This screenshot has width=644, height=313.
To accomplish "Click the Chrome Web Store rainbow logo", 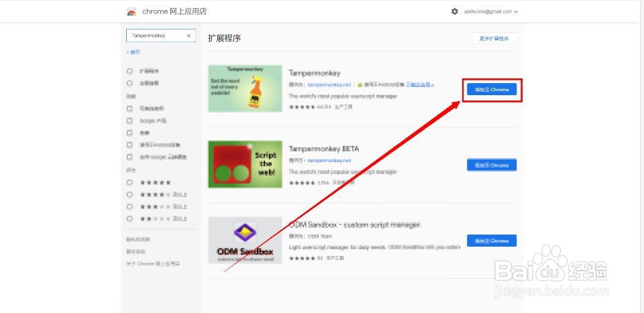I will point(131,12).
